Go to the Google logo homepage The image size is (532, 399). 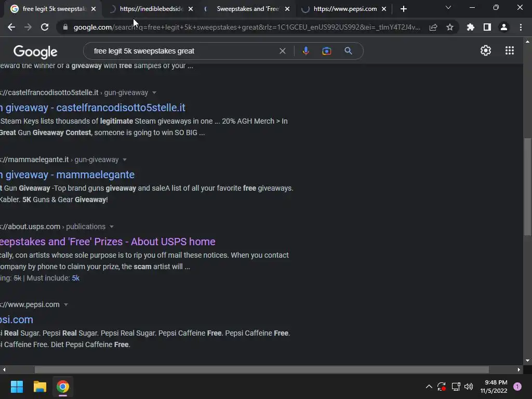(35, 51)
